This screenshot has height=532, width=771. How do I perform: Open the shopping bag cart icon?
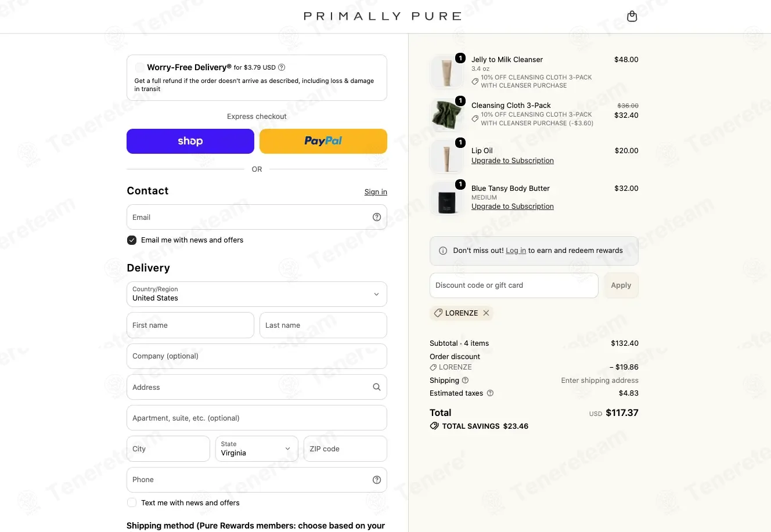632,16
